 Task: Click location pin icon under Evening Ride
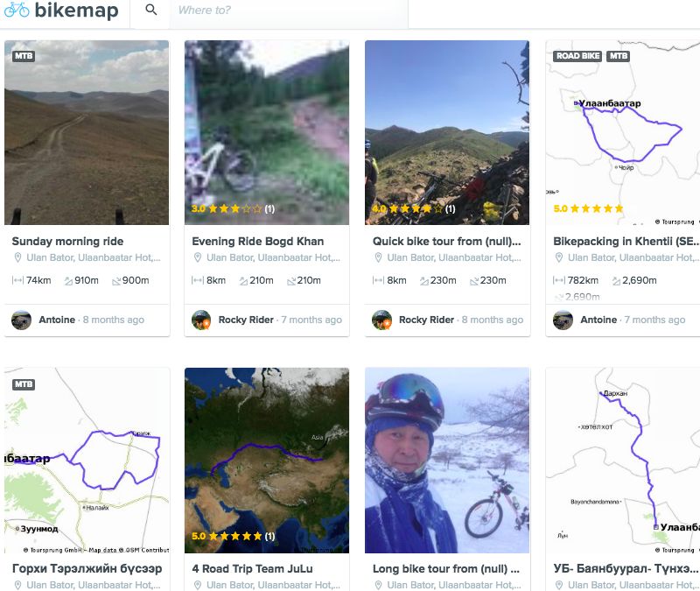tap(197, 258)
